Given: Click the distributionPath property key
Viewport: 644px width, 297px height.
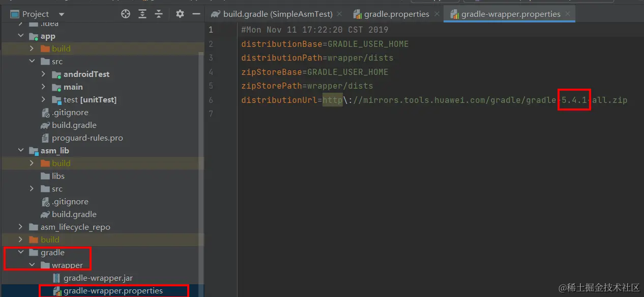Looking at the screenshot, I should (x=282, y=58).
